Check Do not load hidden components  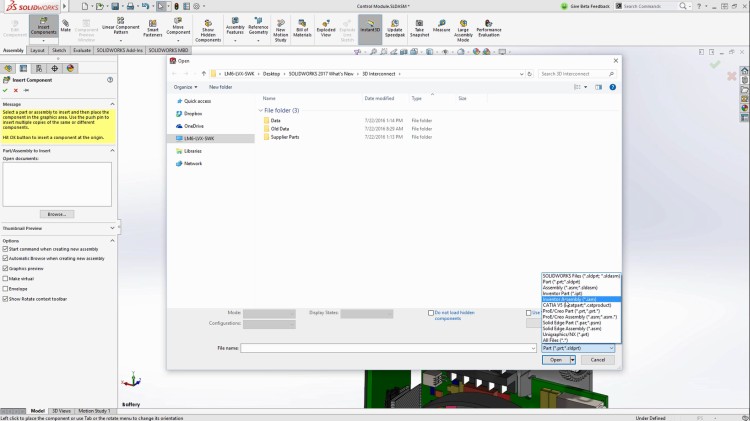[x=430, y=313]
